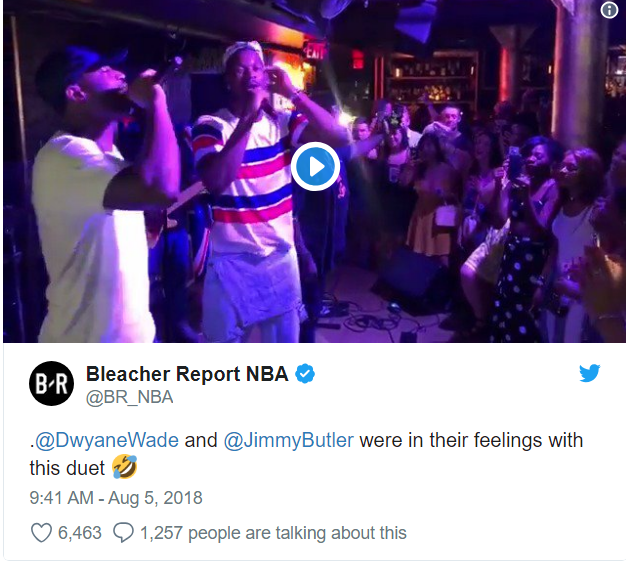Play the embedded duet video

click(315, 166)
